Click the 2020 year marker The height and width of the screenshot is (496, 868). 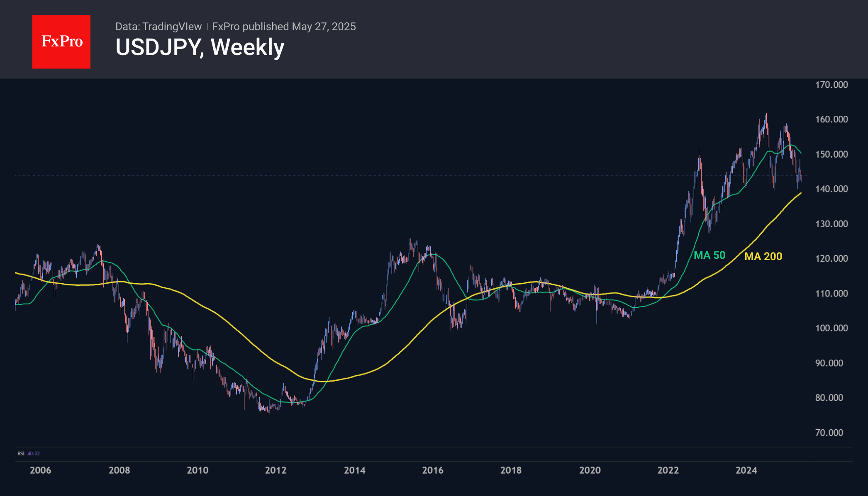(590, 470)
